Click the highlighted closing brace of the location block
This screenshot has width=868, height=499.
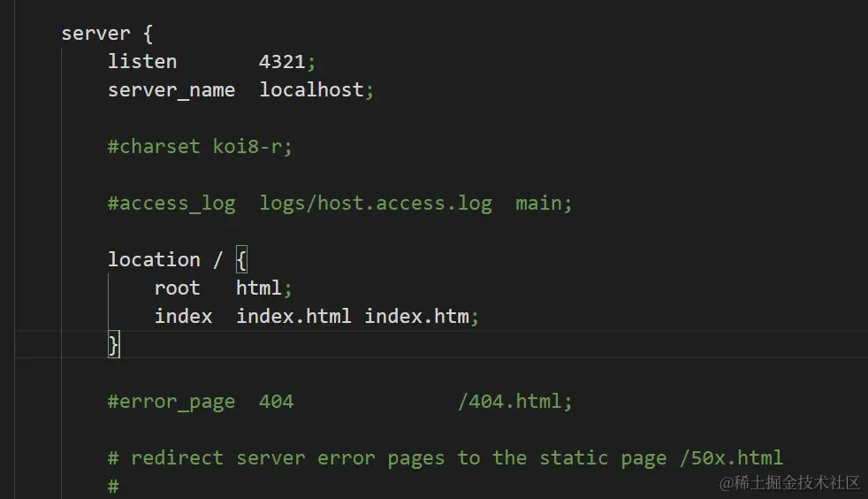click(113, 345)
